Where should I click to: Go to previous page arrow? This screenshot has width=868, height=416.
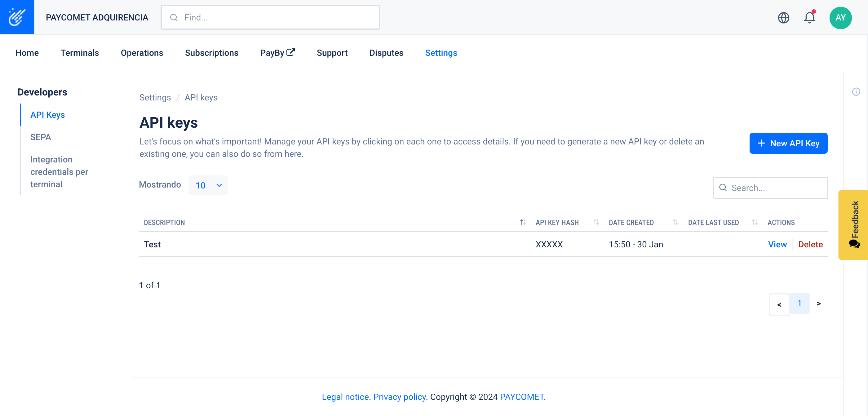[x=779, y=304]
